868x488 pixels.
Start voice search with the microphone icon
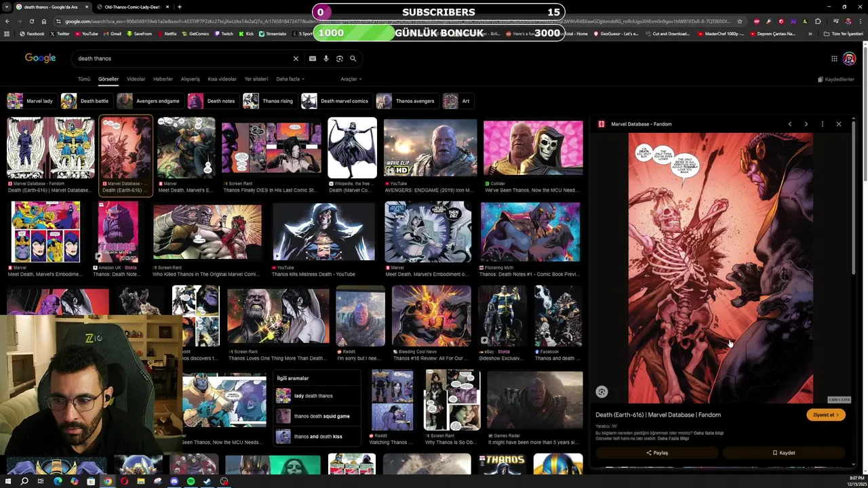click(326, 59)
